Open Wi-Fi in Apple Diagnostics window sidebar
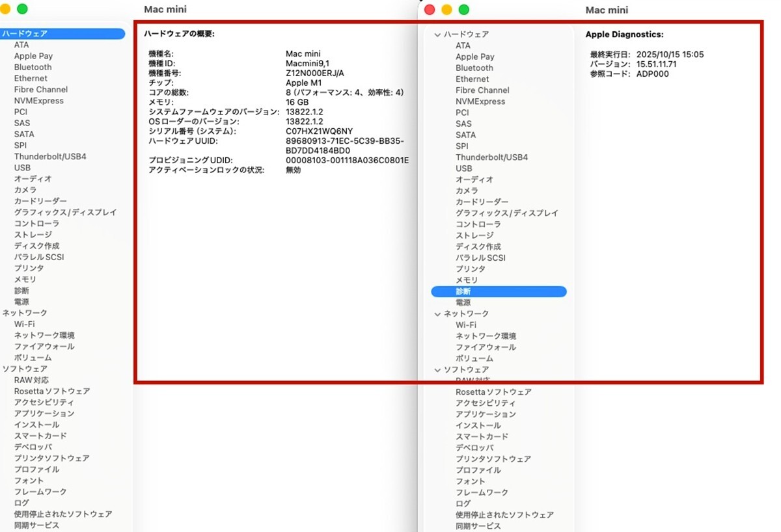Viewport: 781px width, 532px height. point(466,325)
